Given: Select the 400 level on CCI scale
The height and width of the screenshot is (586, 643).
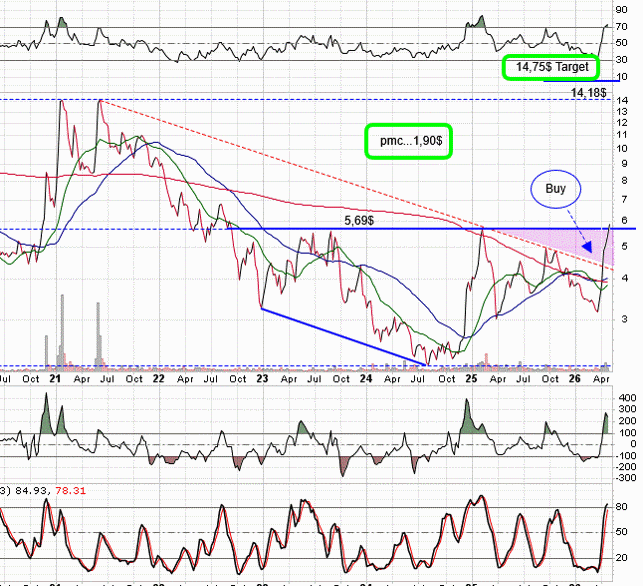Looking at the screenshot, I should click(x=627, y=398).
